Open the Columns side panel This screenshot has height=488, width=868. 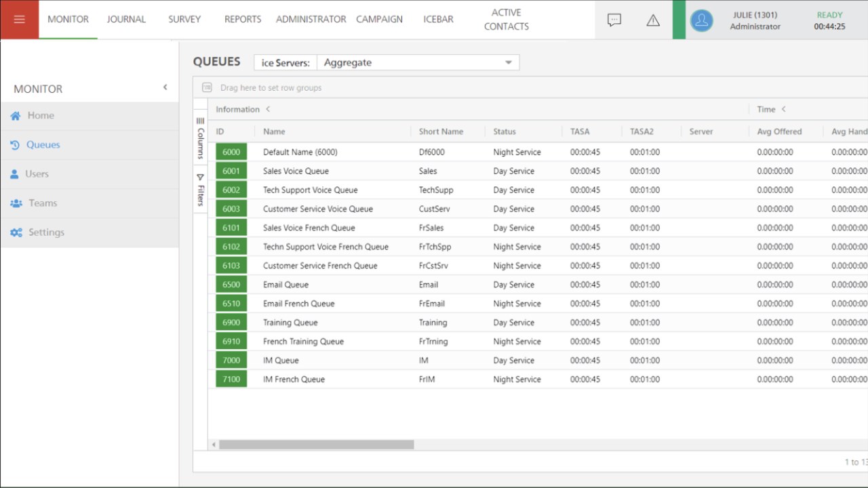click(x=200, y=138)
